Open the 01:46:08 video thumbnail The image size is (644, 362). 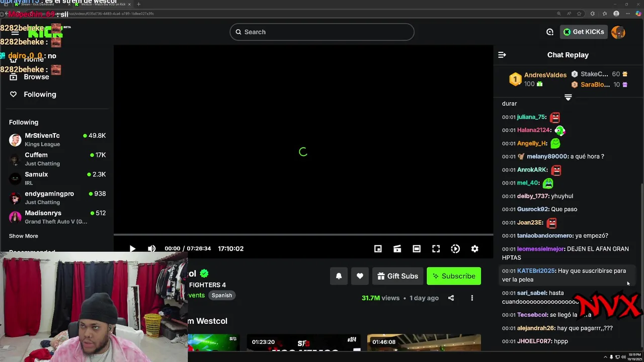click(x=424, y=343)
